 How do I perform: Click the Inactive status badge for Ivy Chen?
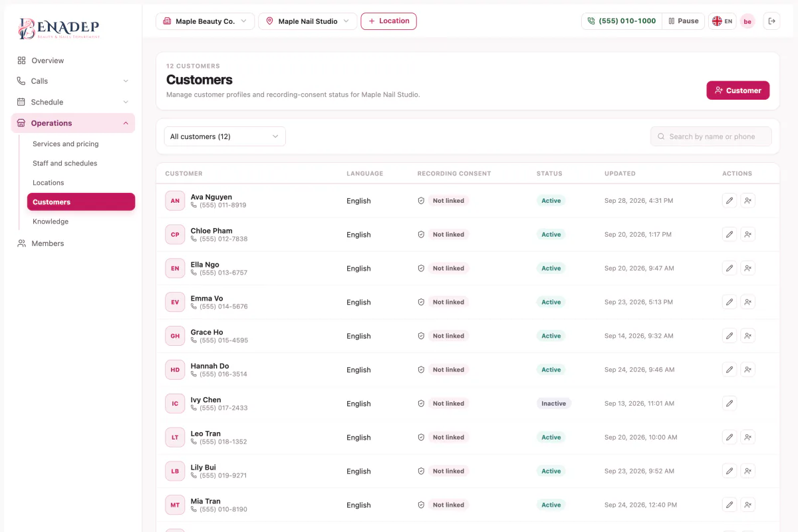[x=553, y=403]
